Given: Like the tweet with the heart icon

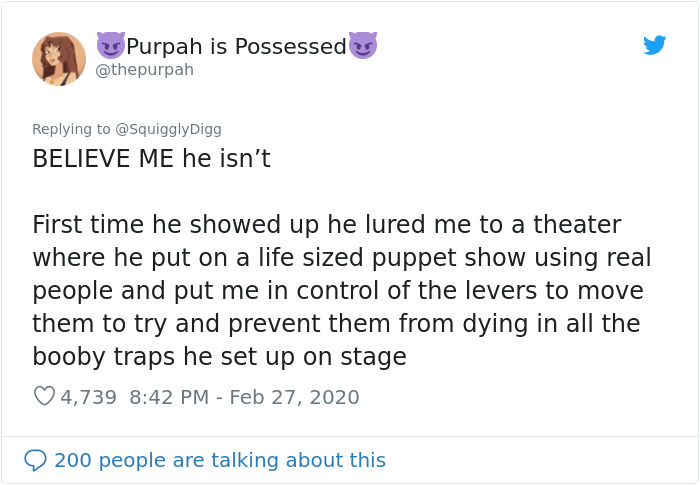Looking at the screenshot, I should [x=44, y=397].
